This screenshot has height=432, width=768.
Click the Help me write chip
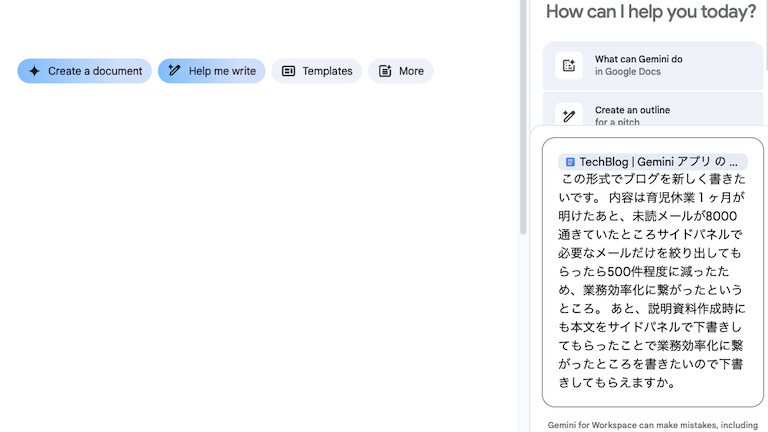pos(212,71)
